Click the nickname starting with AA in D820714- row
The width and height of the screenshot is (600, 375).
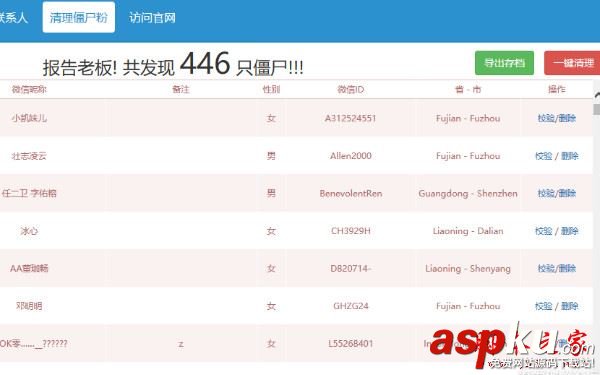point(29,268)
